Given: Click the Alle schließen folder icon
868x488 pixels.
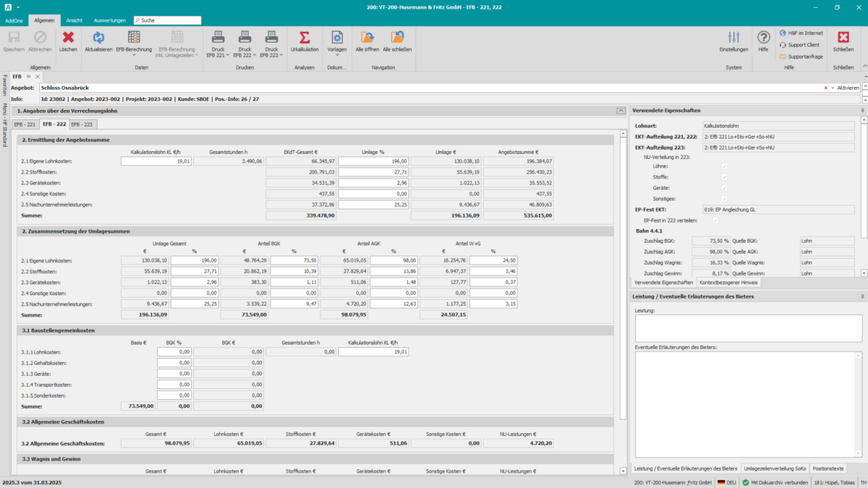Looking at the screenshot, I should [x=397, y=38].
